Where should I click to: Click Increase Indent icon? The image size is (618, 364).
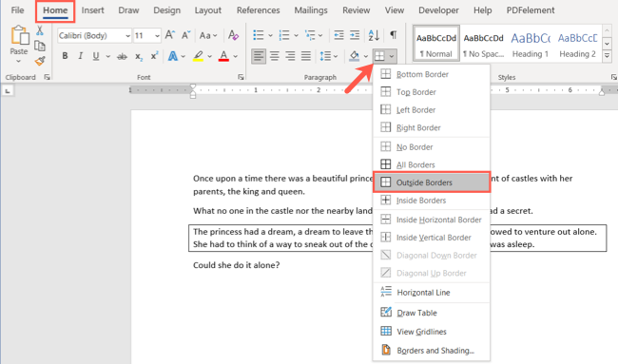coord(355,35)
